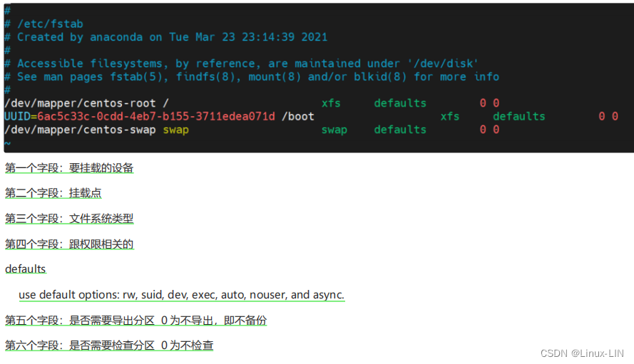Click the /etc/fstab comment line
634x364 pixels.
(x=50, y=24)
